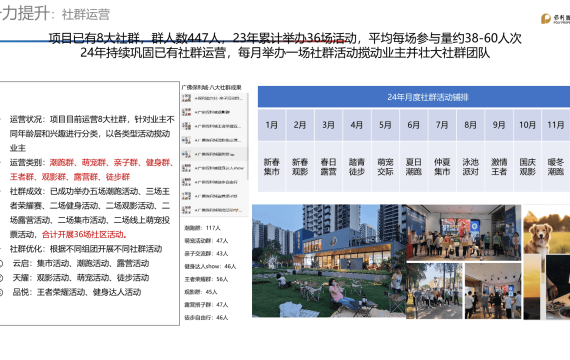Click the red 合计开展36场社区活动 text
Viewport: 570px width, 360px height.
coord(84,235)
